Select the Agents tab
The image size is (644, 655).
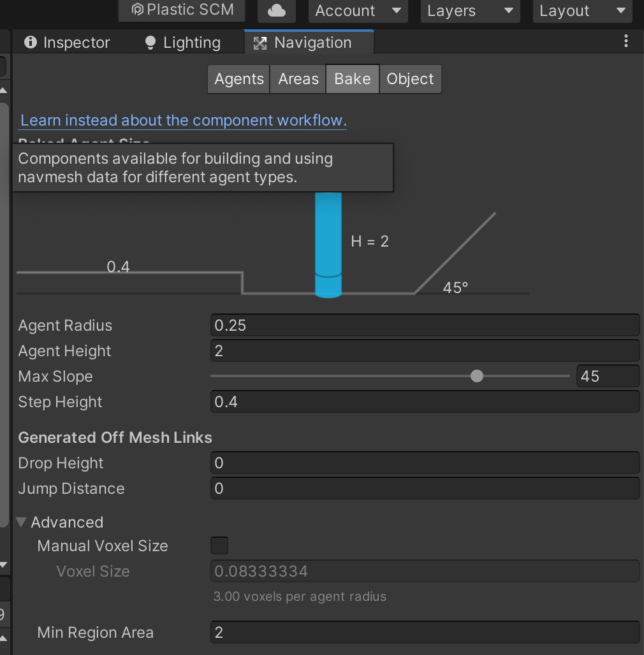[238, 78]
